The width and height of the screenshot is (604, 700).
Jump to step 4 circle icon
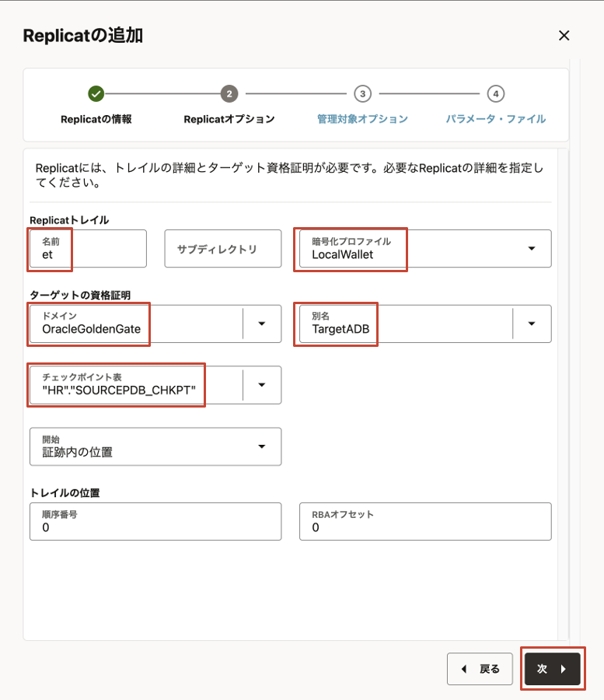click(496, 94)
